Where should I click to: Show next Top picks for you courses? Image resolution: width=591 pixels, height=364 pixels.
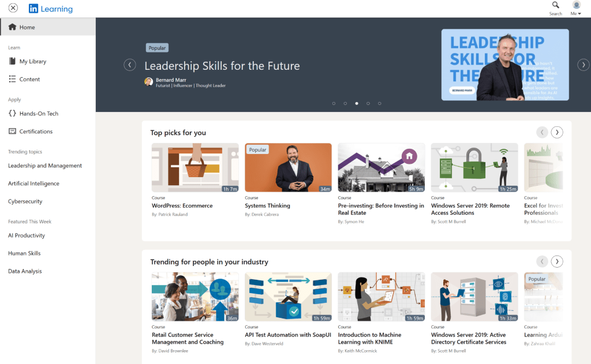coord(557,132)
